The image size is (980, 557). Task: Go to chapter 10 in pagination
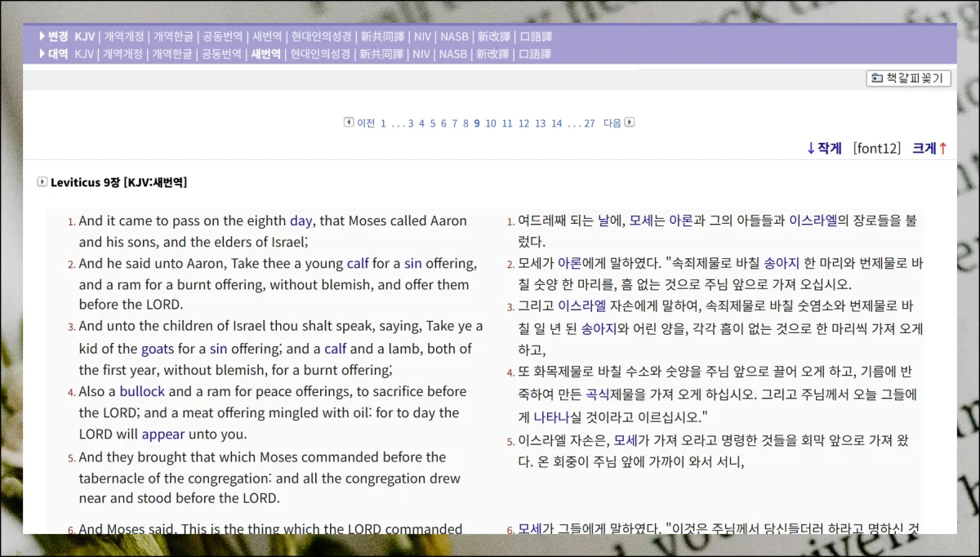pos(490,123)
